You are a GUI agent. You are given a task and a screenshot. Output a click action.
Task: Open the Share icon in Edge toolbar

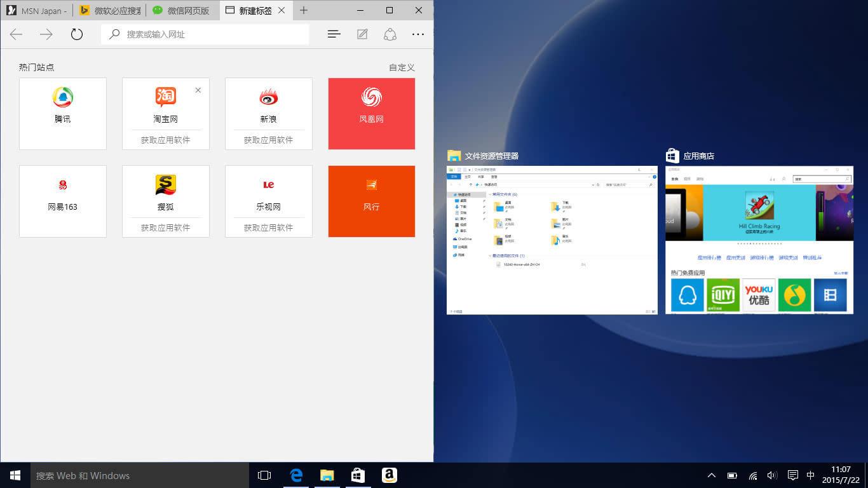[x=390, y=34]
